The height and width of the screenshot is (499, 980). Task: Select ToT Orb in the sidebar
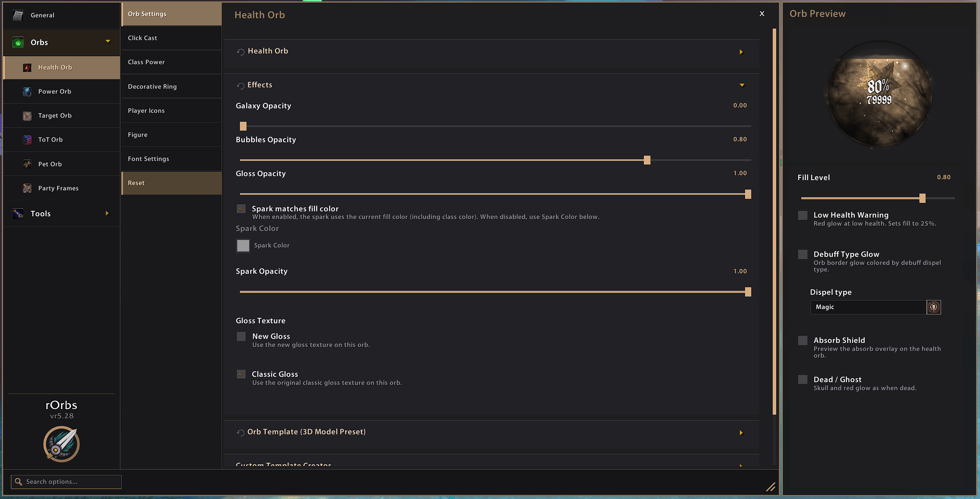click(x=62, y=140)
